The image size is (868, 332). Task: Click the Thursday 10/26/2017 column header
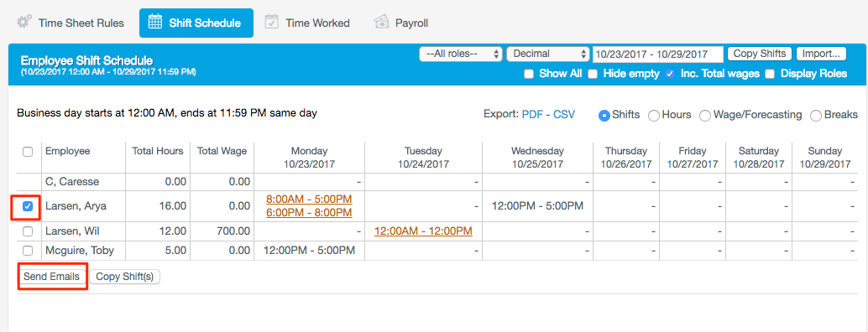point(626,158)
